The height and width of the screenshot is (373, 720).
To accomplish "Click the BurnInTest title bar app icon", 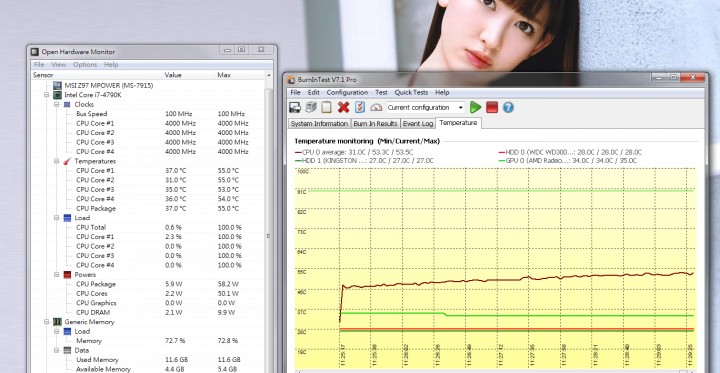I will click(x=291, y=79).
